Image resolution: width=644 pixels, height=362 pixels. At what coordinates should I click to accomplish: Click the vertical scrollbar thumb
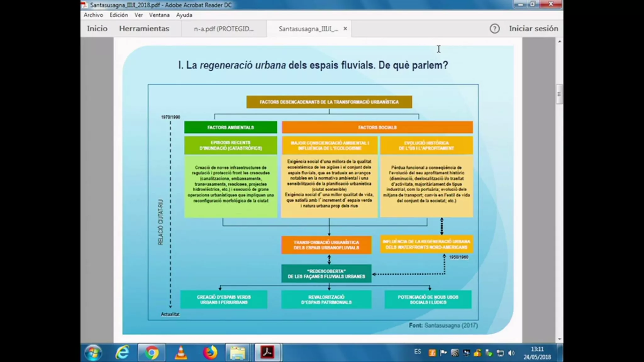tap(559, 94)
